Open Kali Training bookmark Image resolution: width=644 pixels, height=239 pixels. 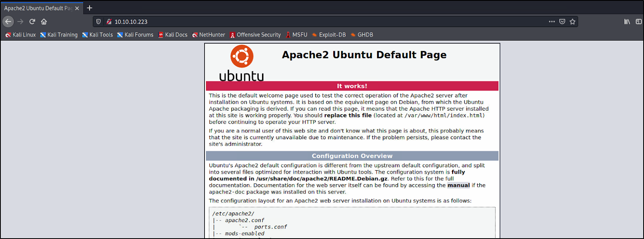pos(59,35)
